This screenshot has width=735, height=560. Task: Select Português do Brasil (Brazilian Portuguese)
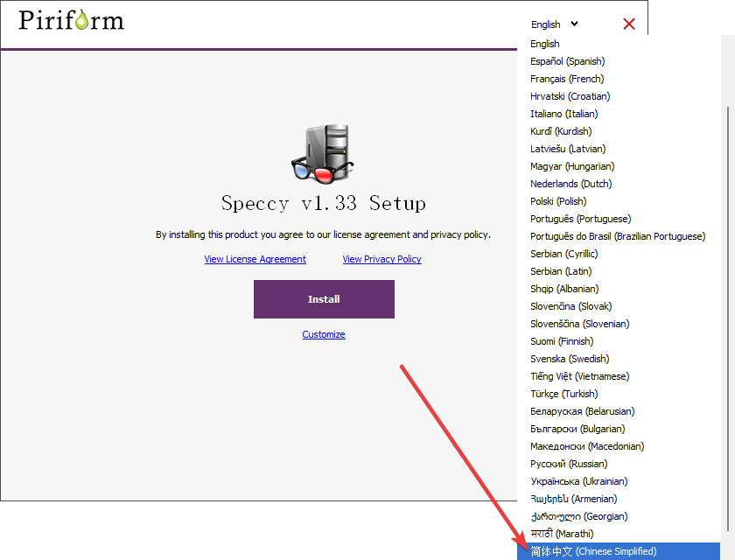coord(619,236)
